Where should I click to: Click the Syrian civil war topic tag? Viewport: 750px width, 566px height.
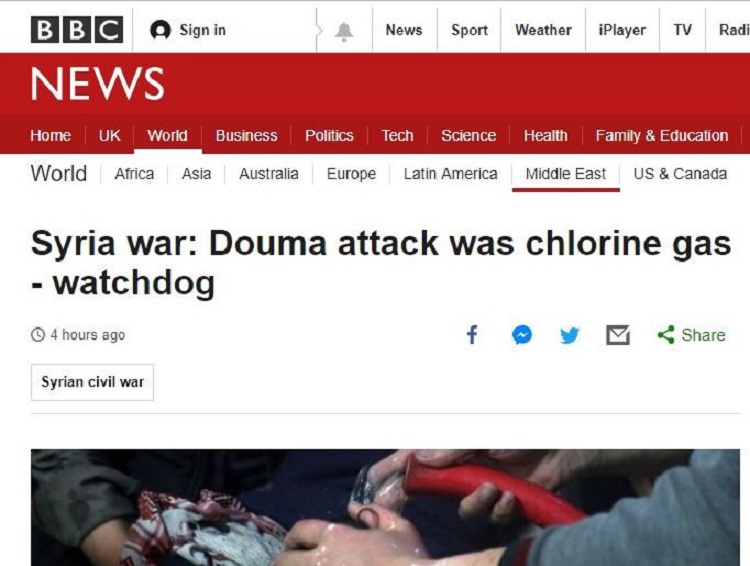click(92, 382)
